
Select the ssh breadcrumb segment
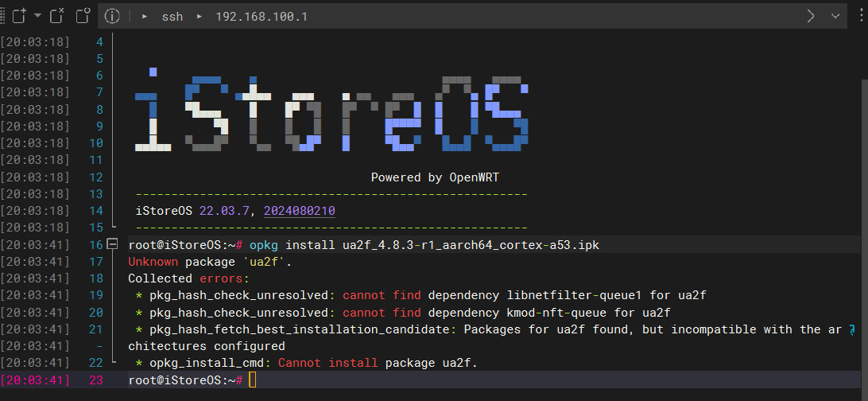point(172,16)
